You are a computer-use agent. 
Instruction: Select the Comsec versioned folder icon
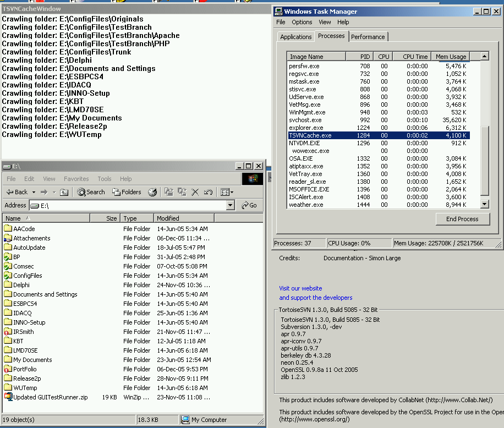(8, 266)
